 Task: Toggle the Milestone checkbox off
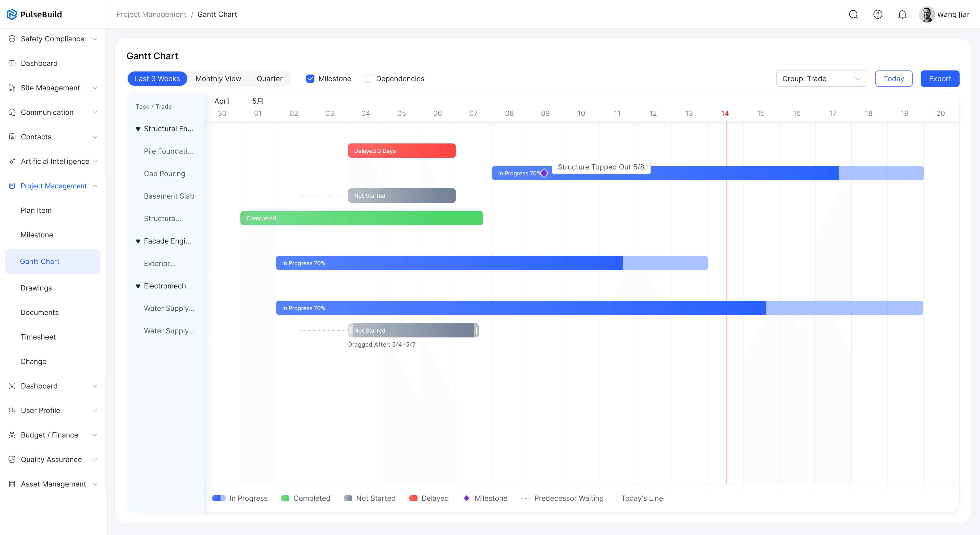pyautogui.click(x=310, y=79)
